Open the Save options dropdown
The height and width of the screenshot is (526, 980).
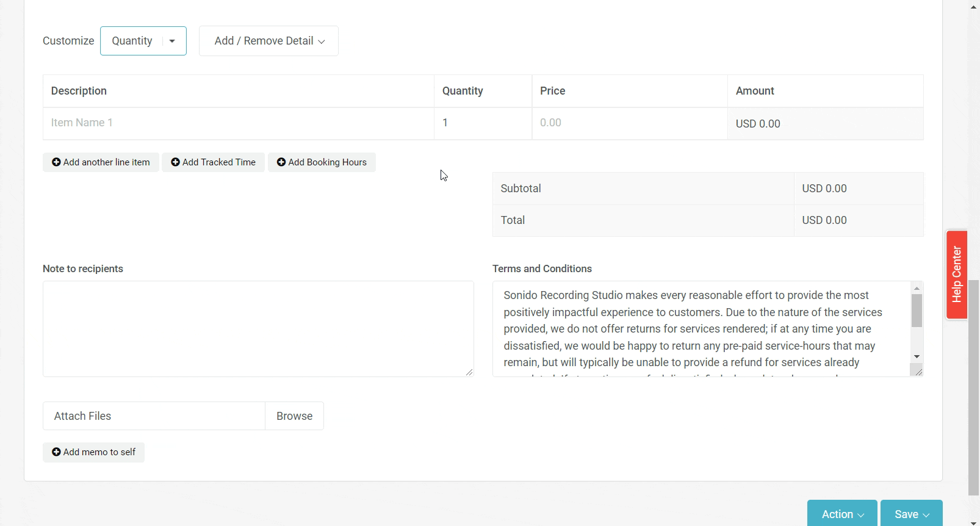point(911,514)
